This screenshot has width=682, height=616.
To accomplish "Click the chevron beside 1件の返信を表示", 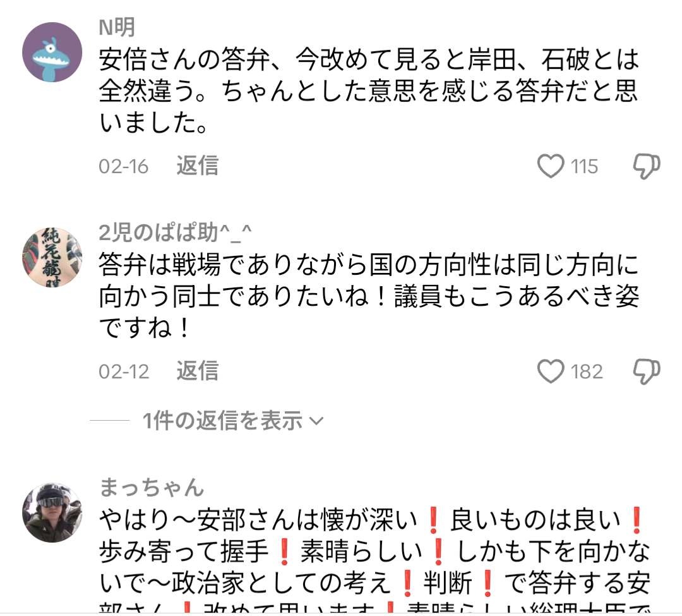I will 316,421.
